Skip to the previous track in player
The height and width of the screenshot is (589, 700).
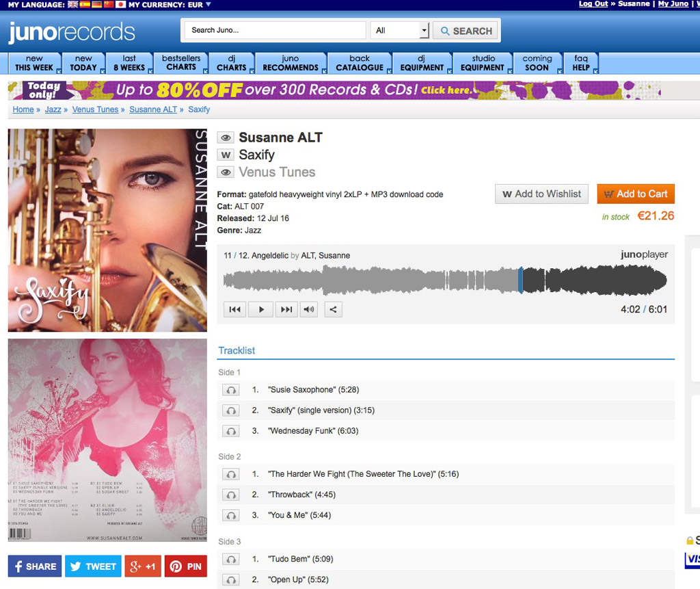point(235,309)
